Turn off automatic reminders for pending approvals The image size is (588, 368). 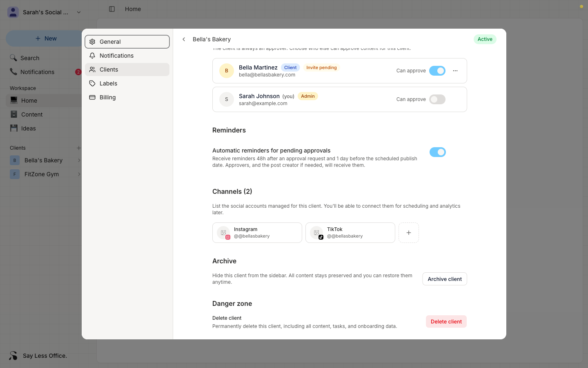[x=438, y=152]
